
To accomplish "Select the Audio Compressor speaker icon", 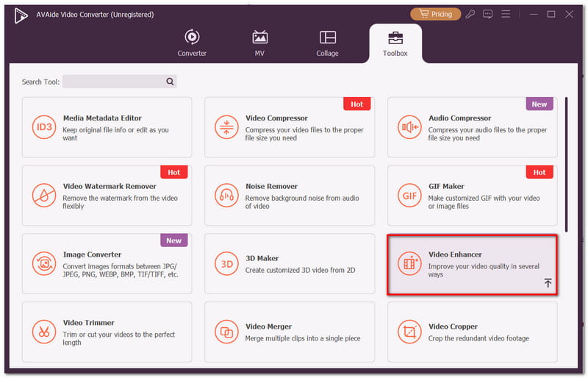I will (409, 127).
